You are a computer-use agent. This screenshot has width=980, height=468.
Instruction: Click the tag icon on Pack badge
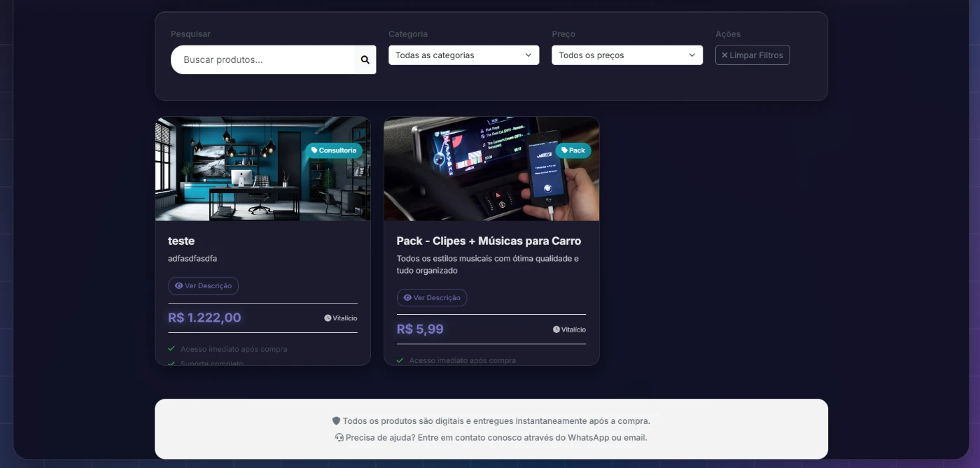click(x=564, y=150)
